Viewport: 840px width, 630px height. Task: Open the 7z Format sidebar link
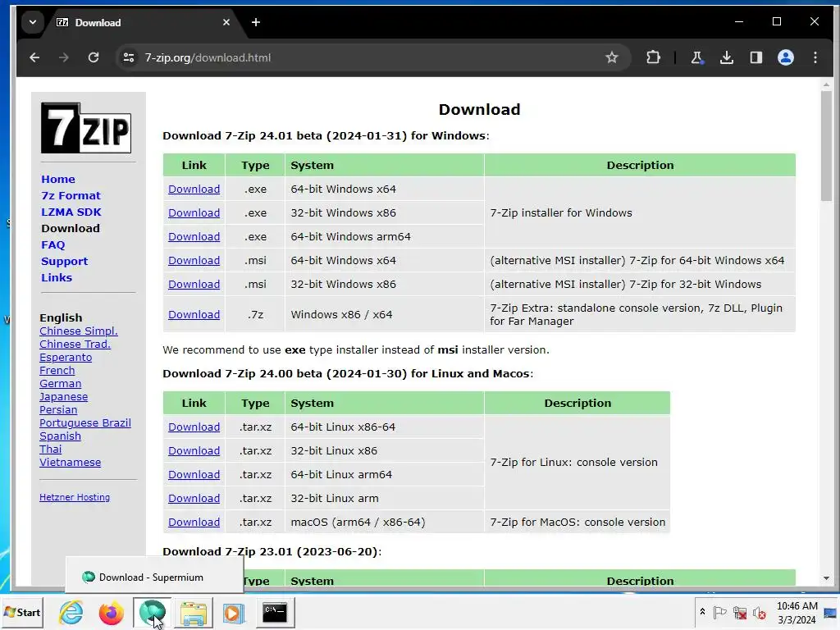click(x=71, y=195)
